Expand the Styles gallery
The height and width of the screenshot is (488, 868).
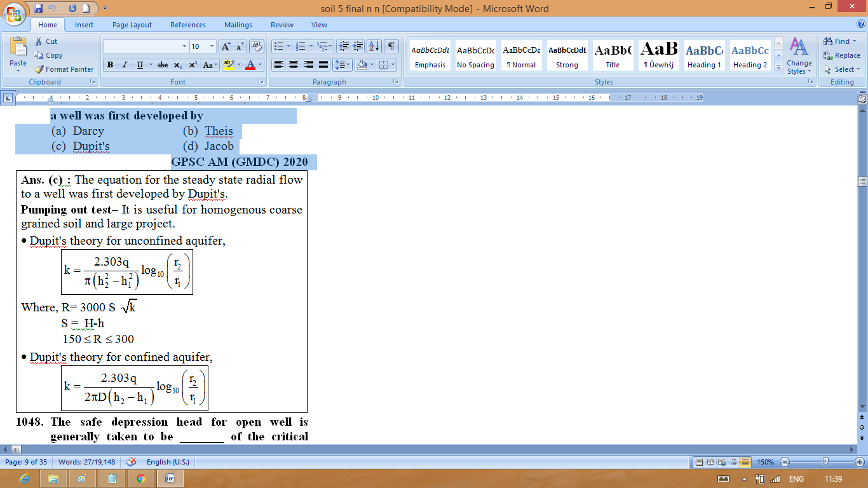(779, 67)
